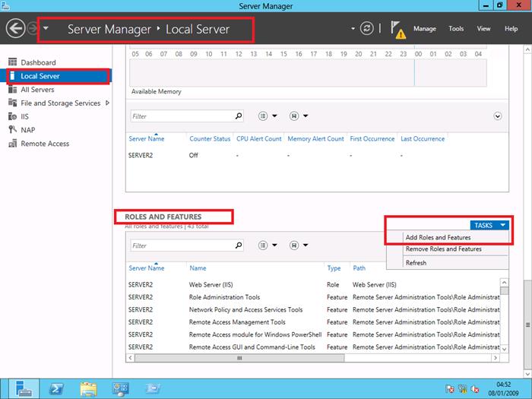Select NAP in the sidebar
Screen dimensions: 532x399
tap(28, 130)
